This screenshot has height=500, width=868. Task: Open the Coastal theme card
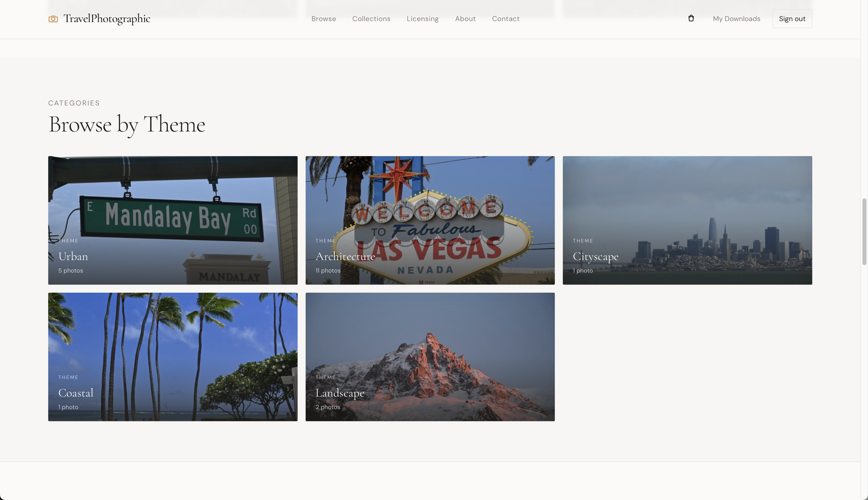point(173,356)
